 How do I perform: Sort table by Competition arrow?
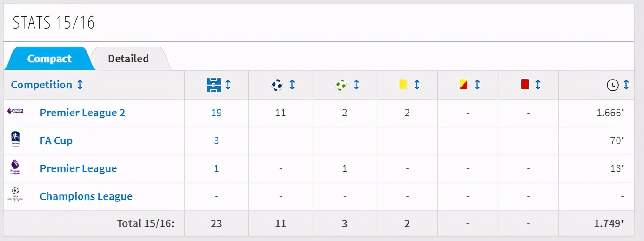(80, 85)
